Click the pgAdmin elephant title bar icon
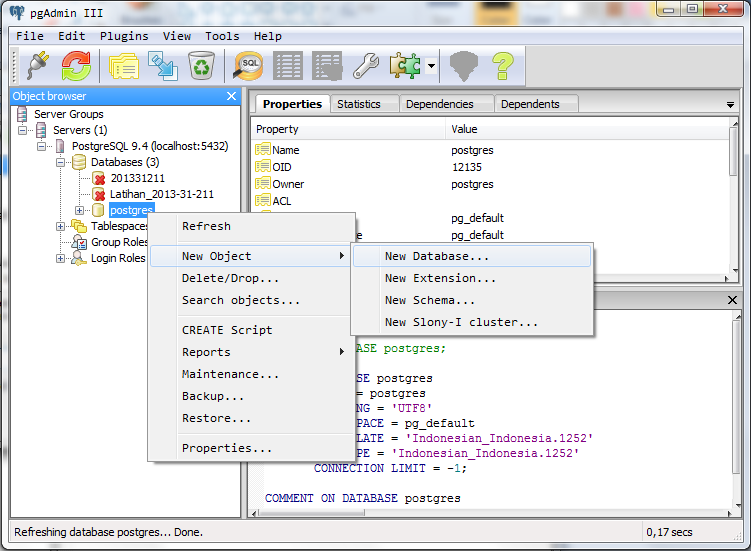This screenshot has height=551, width=751. tap(17, 12)
